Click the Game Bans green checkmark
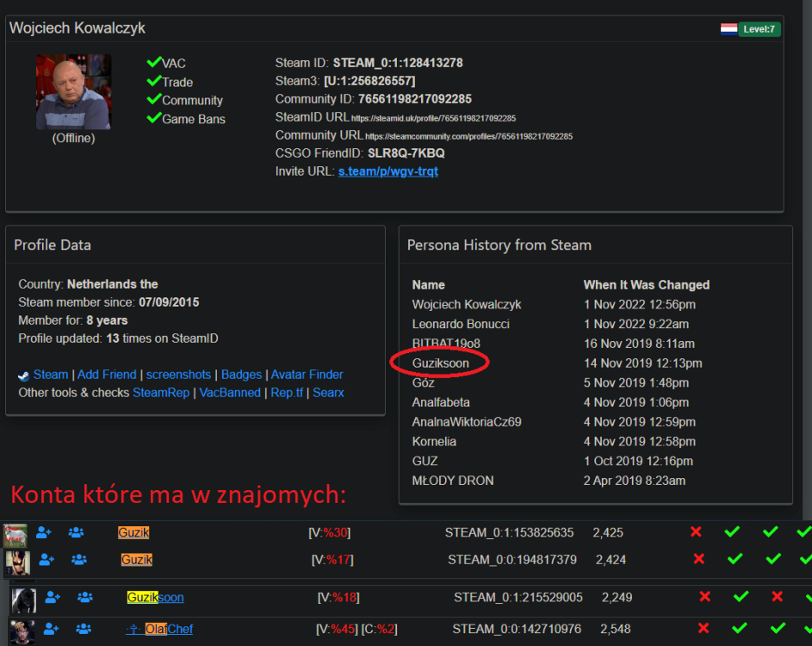Screen dimensions: 812x646 pyautogui.click(x=154, y=118)
